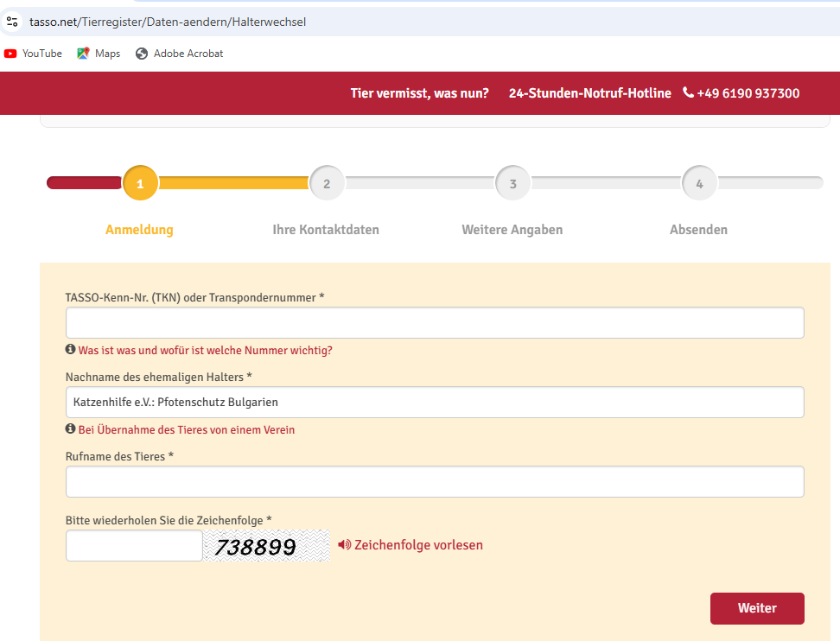This screenshot has height=641, width=840.
Task: Select step 2 circle in progress bar
Action: 327,183
